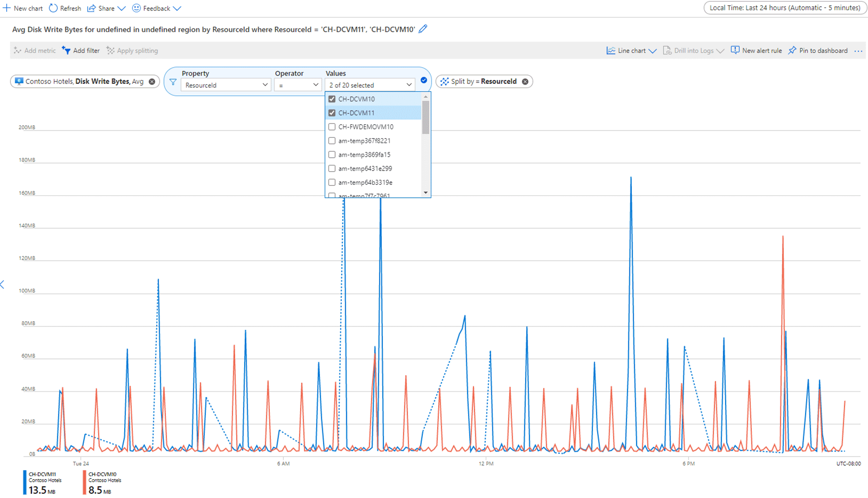Screen dimensions: 868x498
Task: Uncheck the CH-DCVM10 checkbox
Action: 332,99
